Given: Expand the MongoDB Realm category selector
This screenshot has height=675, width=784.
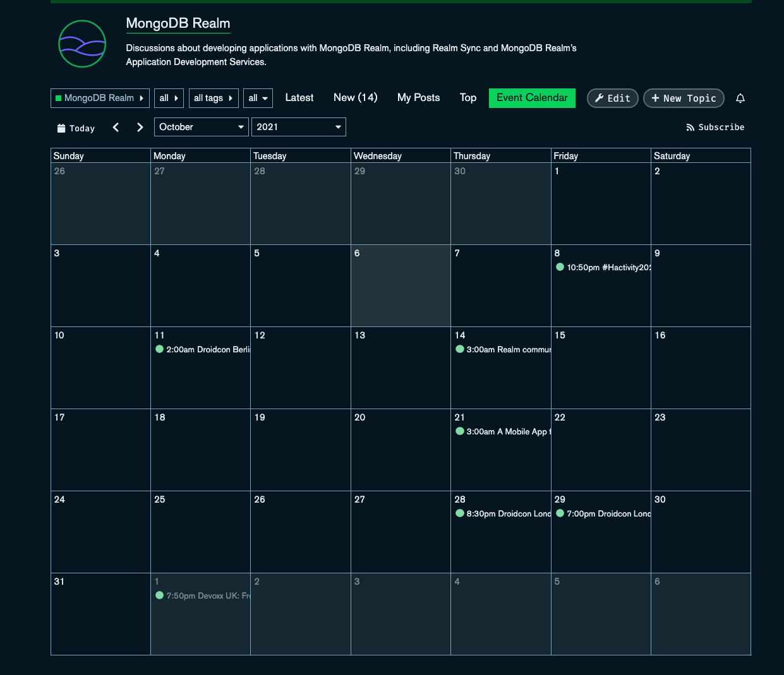Looking at the screenshot, I should click(x=100, y=98).
